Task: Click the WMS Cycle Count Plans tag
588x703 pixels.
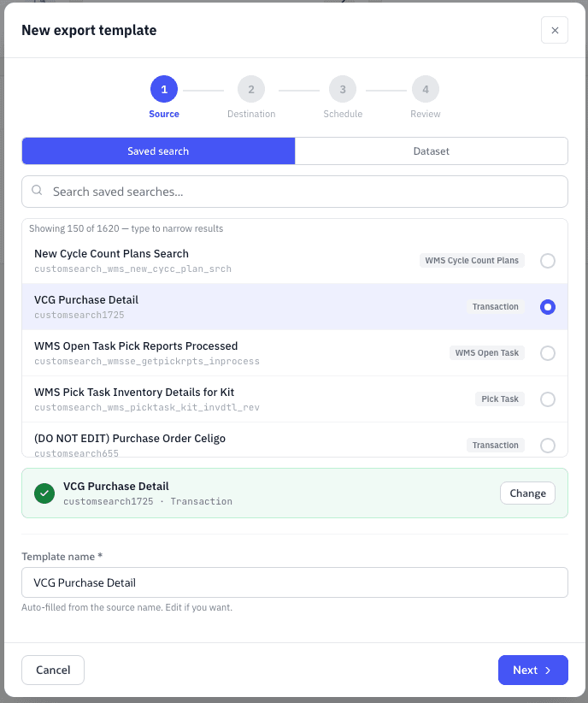Action: point(472,261)
